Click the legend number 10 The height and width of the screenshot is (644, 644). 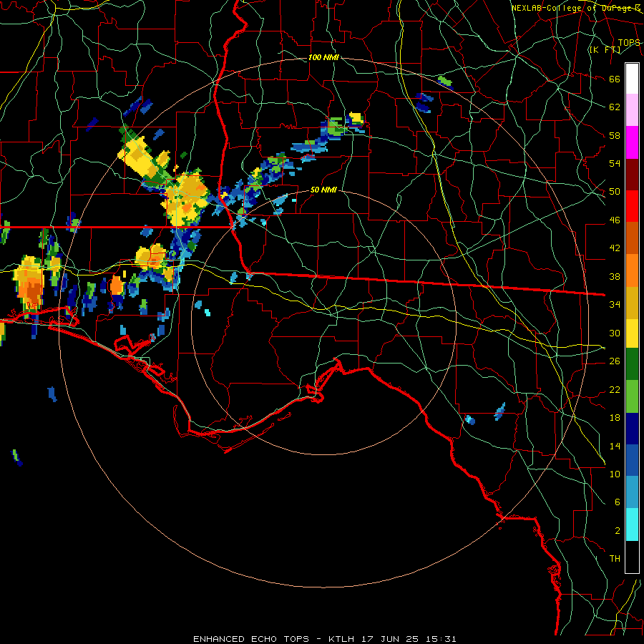615,474
